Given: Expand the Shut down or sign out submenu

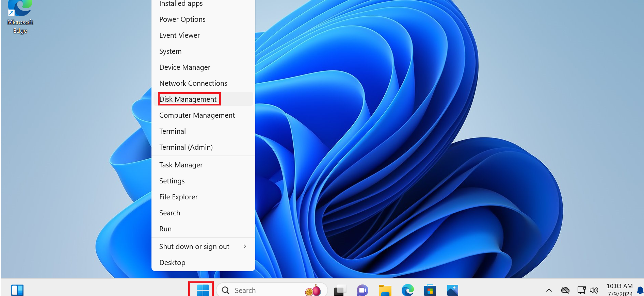Looking at the screenshot, I should (x=203, y=246).
